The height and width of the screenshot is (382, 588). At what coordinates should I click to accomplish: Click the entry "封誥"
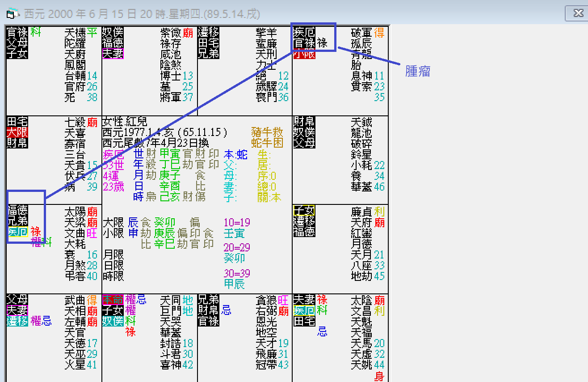coord(171,343)
